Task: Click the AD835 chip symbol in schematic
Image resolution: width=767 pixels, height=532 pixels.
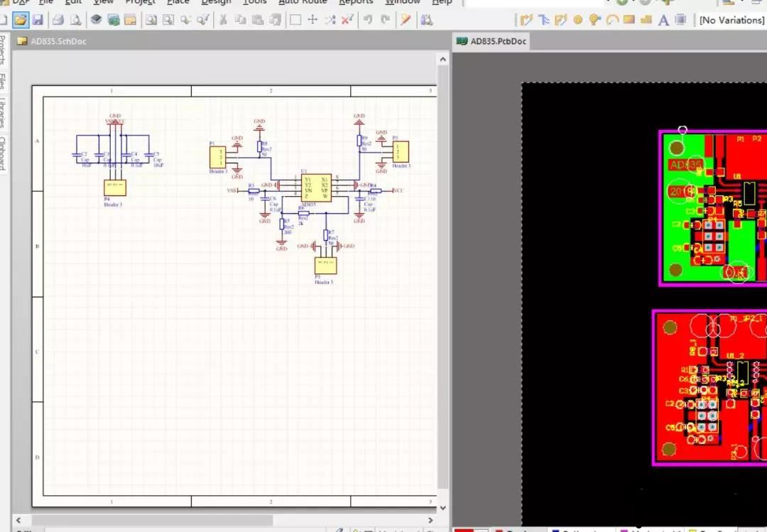Action: pos(315,188)
